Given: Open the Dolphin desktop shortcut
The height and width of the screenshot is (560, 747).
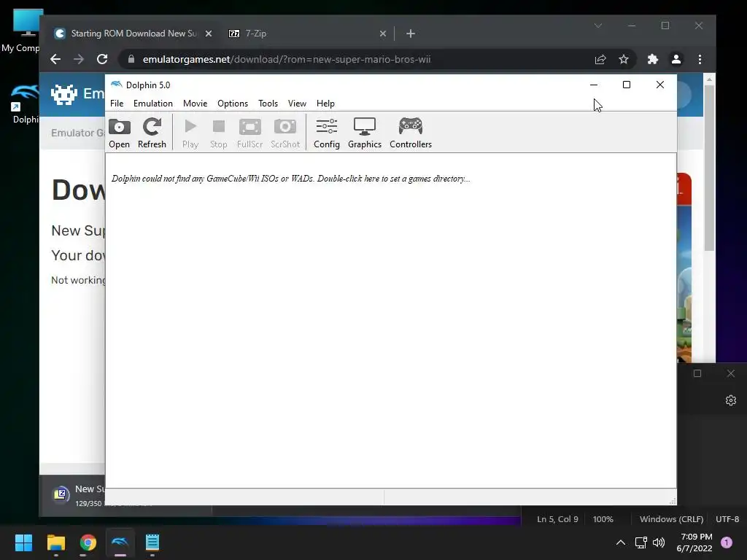Looking at the screenshot, I should tap(24, 102).
